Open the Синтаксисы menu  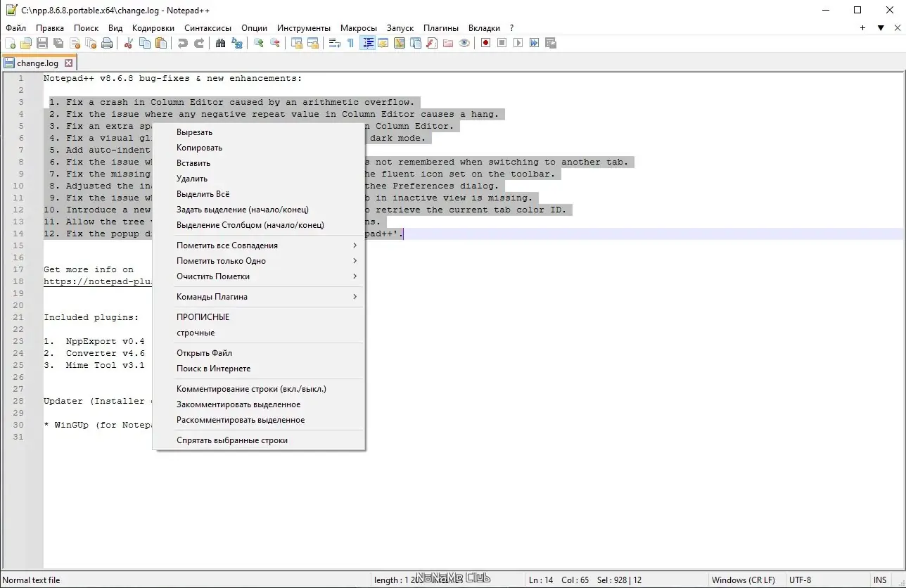click(208, 28)
